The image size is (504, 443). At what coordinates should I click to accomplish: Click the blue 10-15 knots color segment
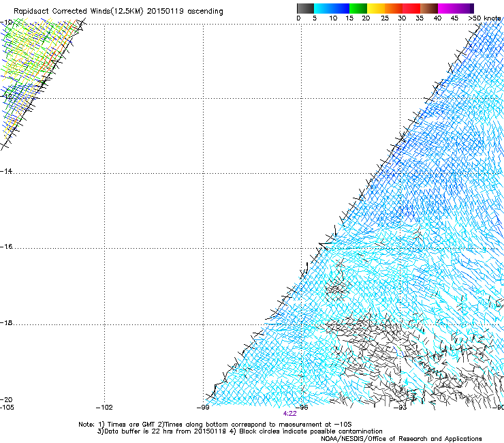(x=341, y=8)
